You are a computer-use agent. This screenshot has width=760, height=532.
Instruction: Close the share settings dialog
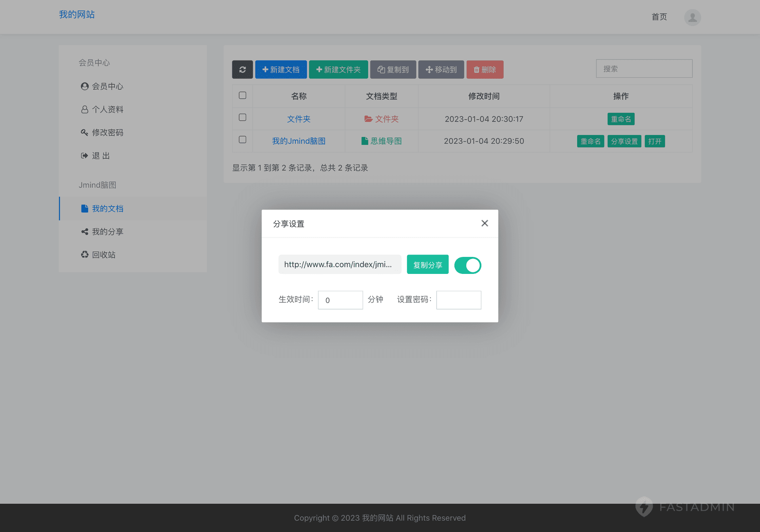484,223
